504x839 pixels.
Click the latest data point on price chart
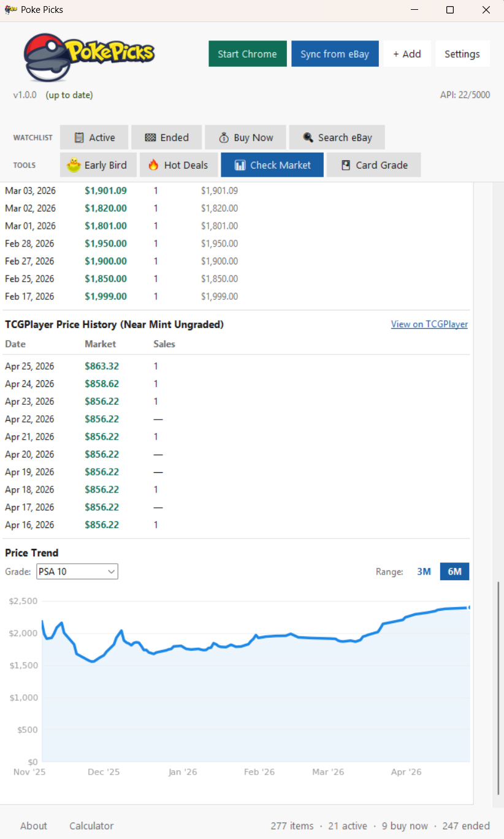point(469,607)
